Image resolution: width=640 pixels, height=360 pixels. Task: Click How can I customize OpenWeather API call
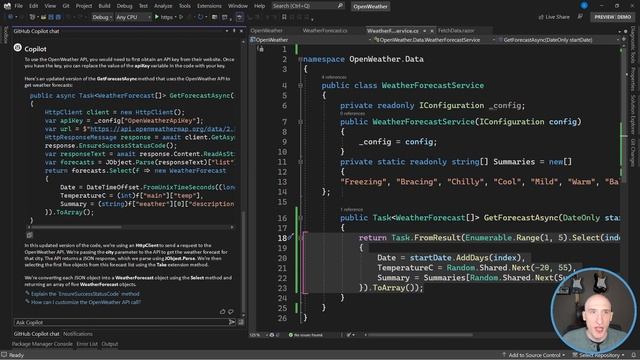86,302
